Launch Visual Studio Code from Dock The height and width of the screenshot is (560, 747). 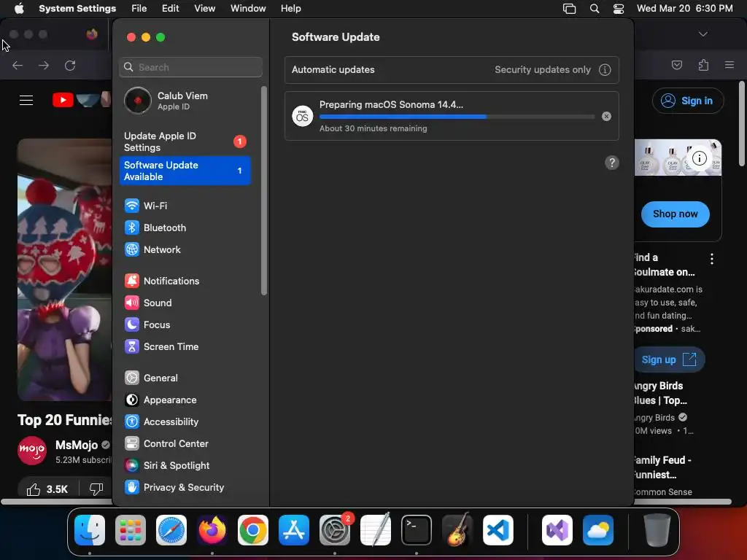point(498,530)
